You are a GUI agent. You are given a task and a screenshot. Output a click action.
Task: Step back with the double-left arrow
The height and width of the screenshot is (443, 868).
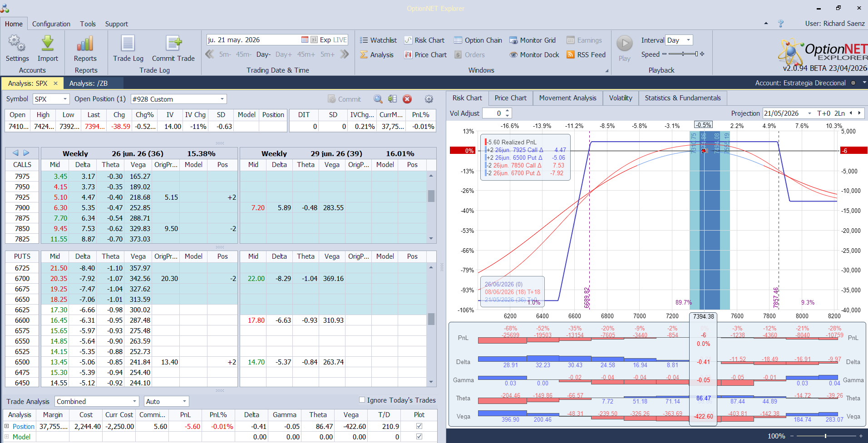[210, 54]
